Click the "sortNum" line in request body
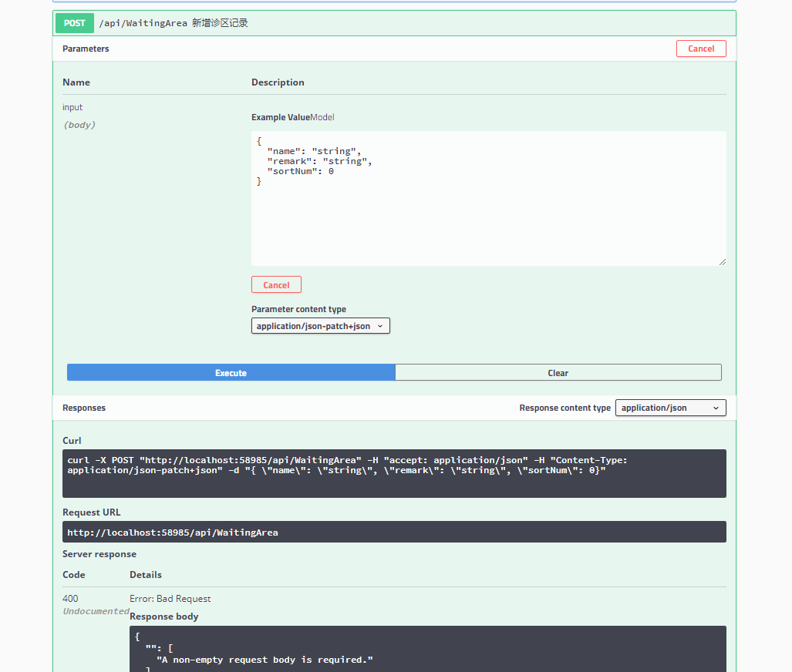Viewport: 792px width, 672px height. (x=300, y=171)
